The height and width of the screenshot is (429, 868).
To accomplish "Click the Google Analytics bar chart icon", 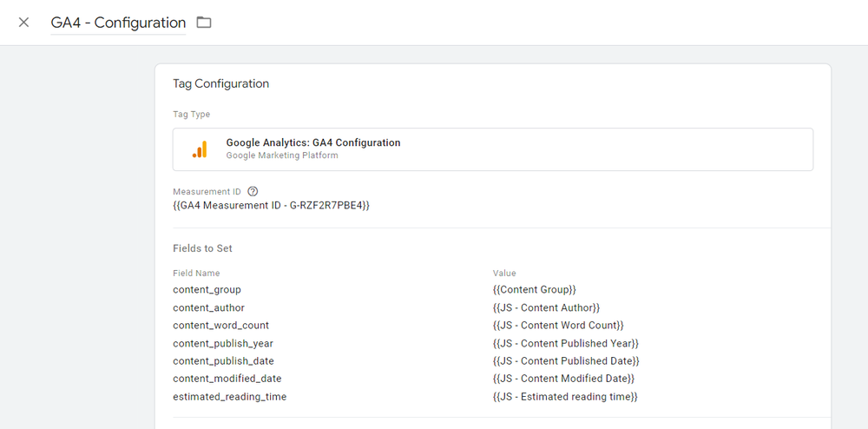I will (x=200, y=148).
